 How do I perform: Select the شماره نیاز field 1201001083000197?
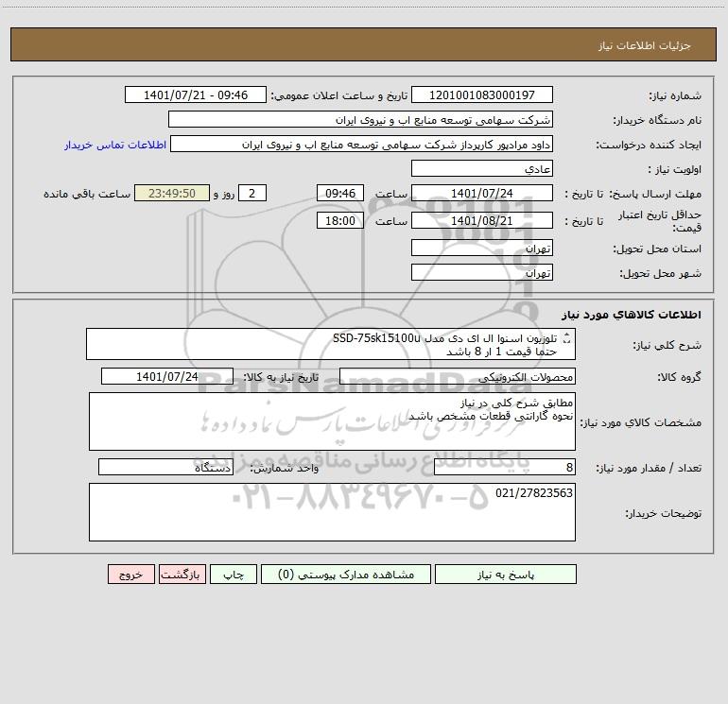point(482,95)
